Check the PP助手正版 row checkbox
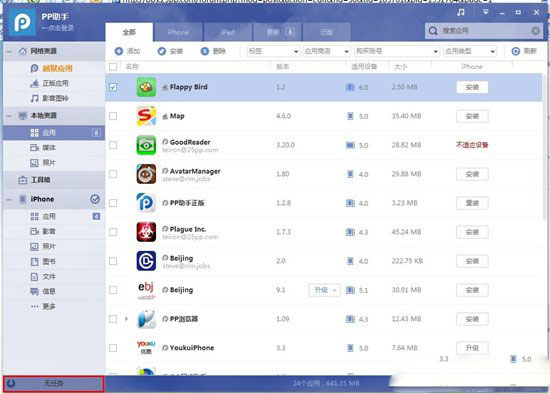The width and height of the screenshot is (550, 394). pyautogui.click(x=113, y=203)
